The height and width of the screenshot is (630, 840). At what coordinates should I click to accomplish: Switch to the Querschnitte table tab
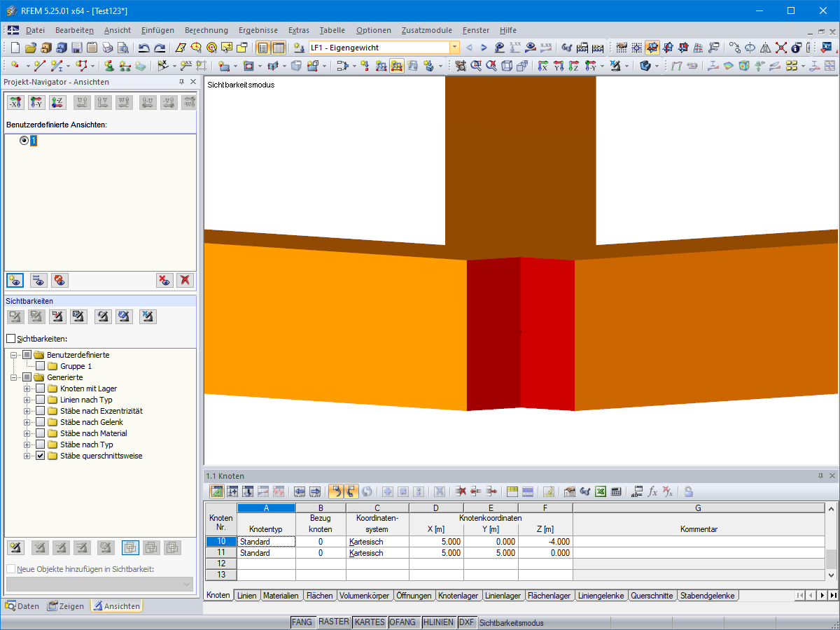pos(652,596)
